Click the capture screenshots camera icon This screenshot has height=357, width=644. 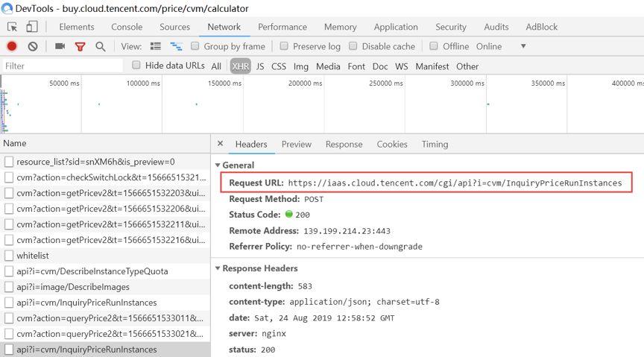point(60,46)
